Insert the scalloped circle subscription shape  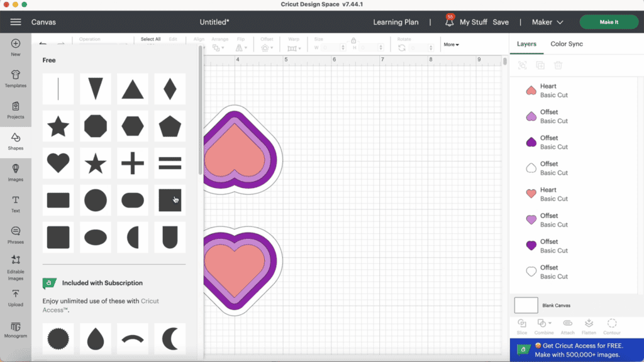click(58, 339)
